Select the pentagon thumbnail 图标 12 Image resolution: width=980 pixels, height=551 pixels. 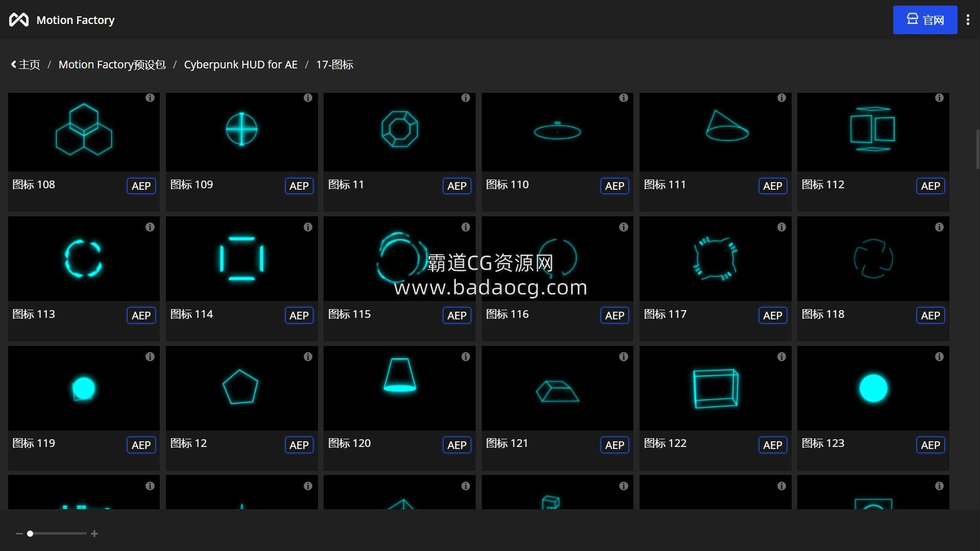(x=241, y=388)
